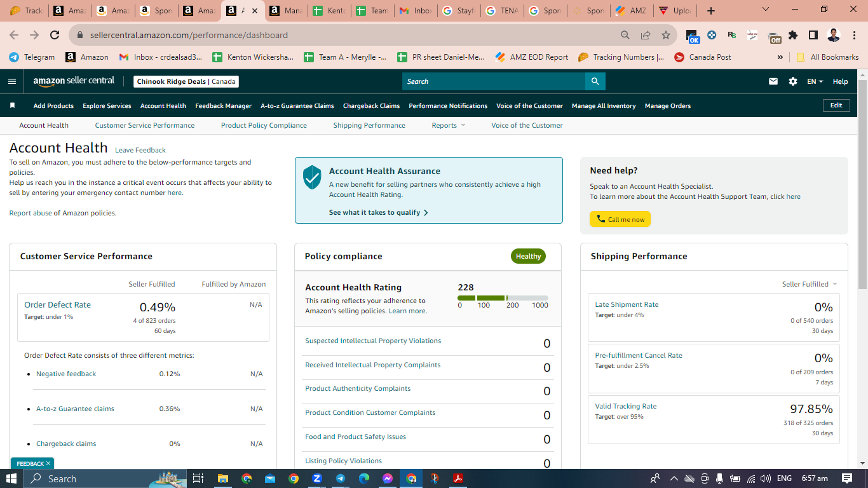Open the Help link in the header
Viewport: 868px width, 488px height.
840,81
